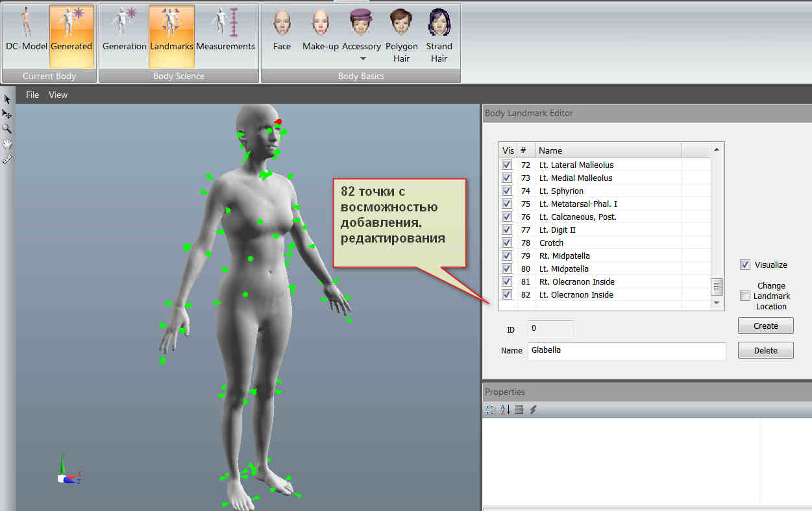Image resolution: width=812 pixels, height=511 pixels.
Task: Click the Name field containing Glabella
Action: [626, 350]
